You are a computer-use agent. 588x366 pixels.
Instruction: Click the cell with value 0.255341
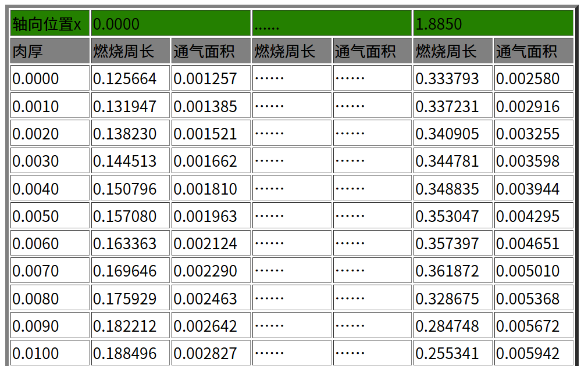pyautogui.click(x=452, y=353)
